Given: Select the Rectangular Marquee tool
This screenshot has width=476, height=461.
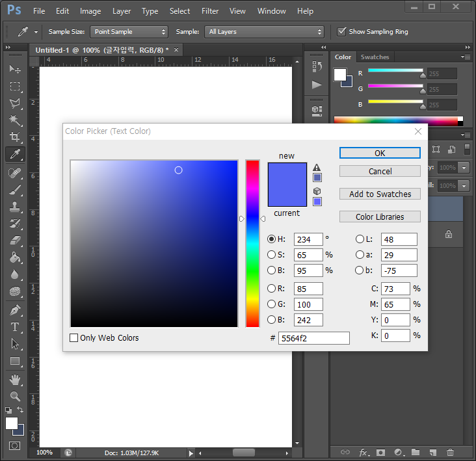Looking at the screenshot, I should tap(15, 86).
